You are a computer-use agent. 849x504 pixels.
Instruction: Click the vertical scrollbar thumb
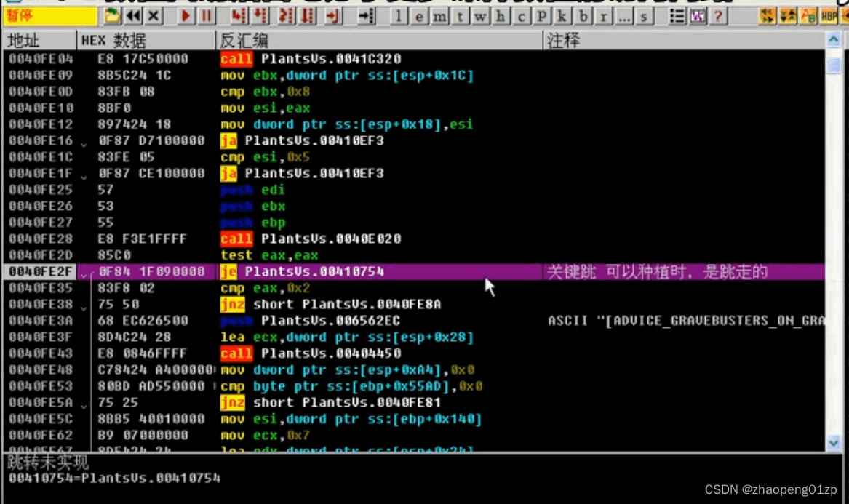click(834, 65)
